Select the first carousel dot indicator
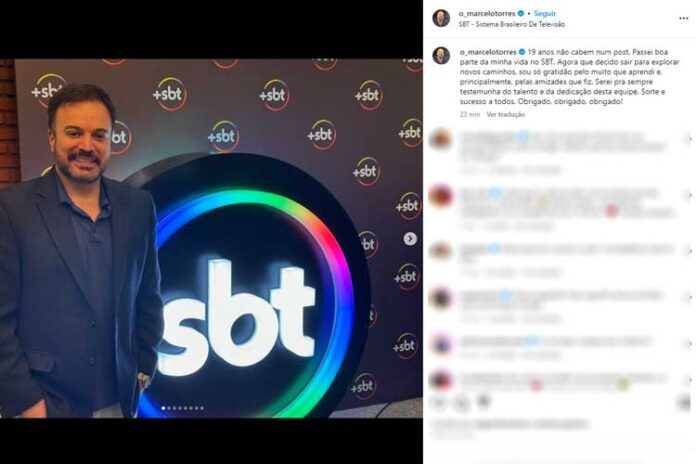Image resolution: width=696 pixels, height=464 pixels. (163, 408)
